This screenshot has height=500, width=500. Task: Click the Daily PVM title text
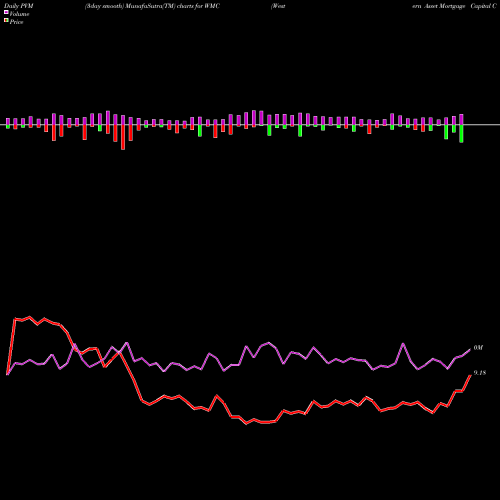point(19,6)
